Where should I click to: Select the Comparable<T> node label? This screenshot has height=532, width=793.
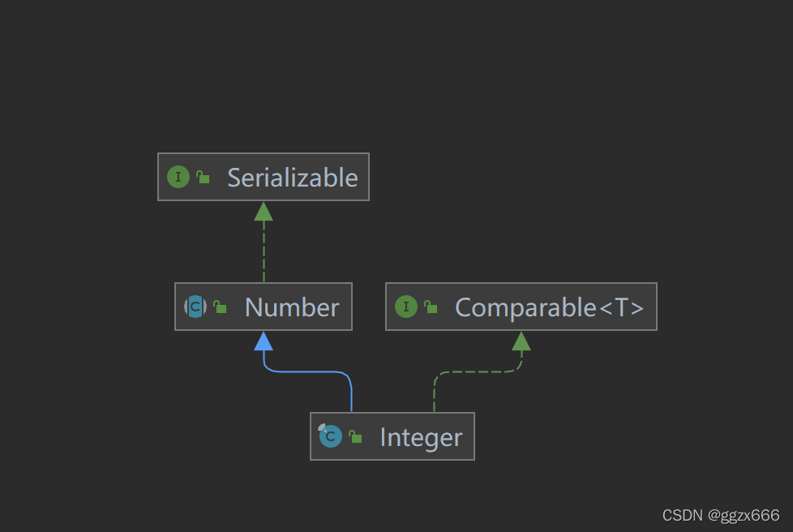[550, 307]
